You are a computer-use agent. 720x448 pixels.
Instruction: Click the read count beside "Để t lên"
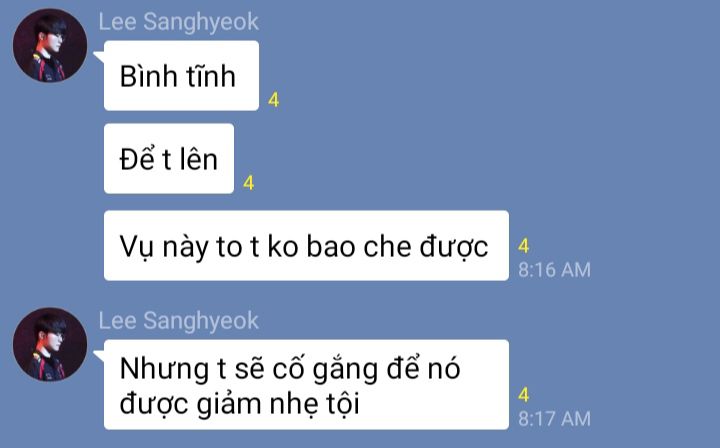248,183
